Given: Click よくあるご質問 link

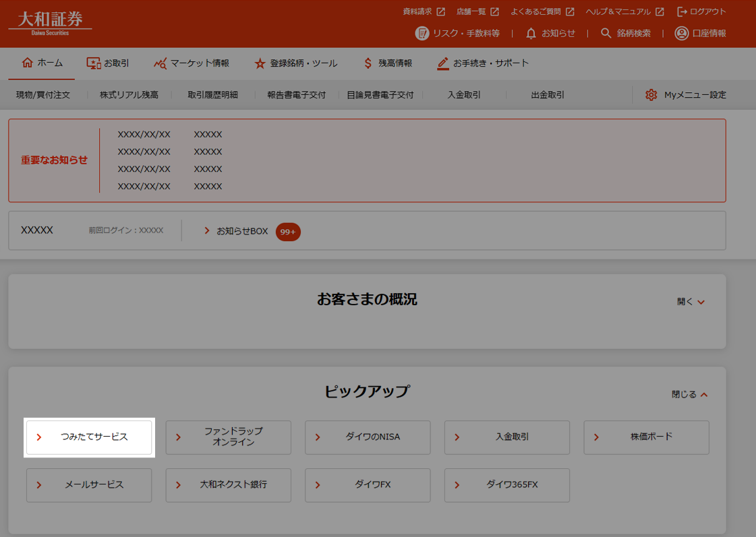Looking at the screenshot, I should point(535,11).
